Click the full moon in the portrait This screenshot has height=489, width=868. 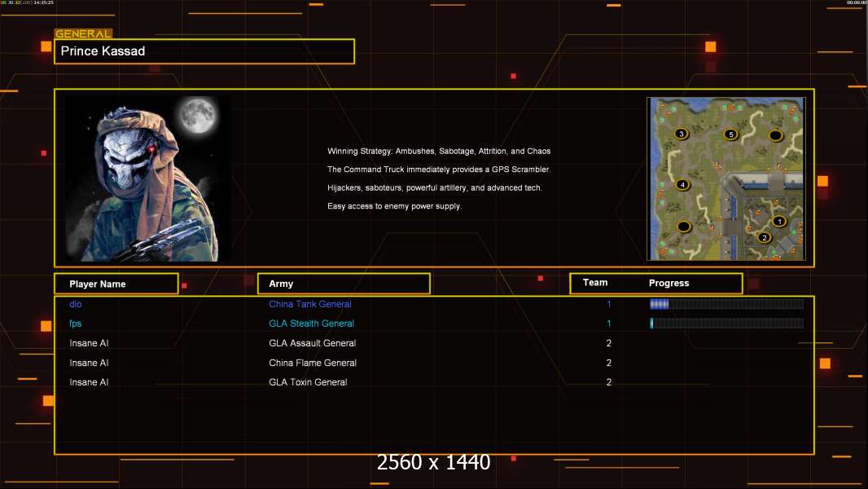click(x=198, y=115)
